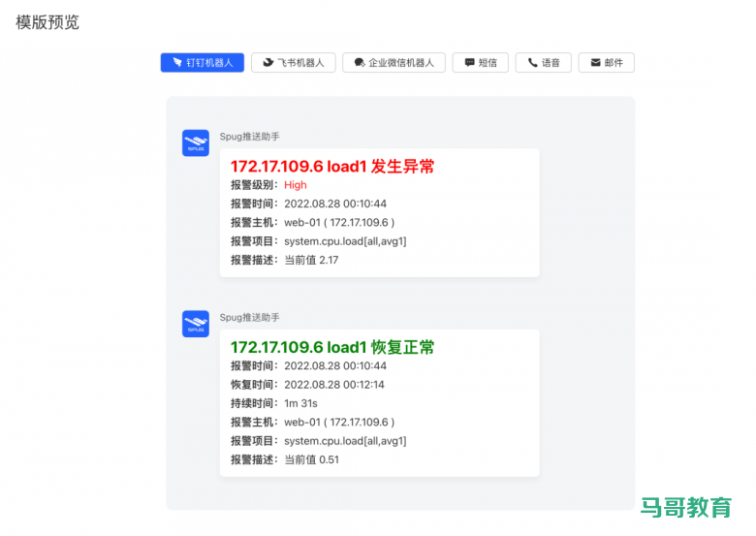
Task: Click the DingTalk icon in 钉钉机器人 tab
Action: [177, 63]
